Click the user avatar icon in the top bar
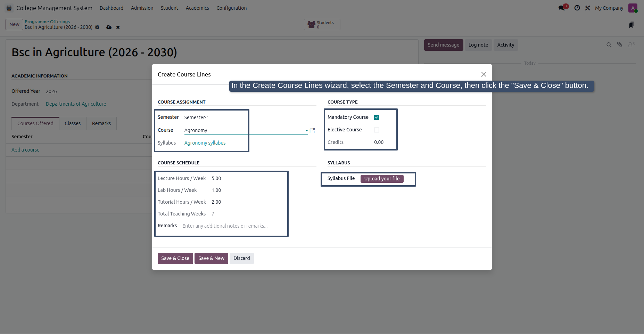This screenshot has height=334, width=644. point(633,8)
